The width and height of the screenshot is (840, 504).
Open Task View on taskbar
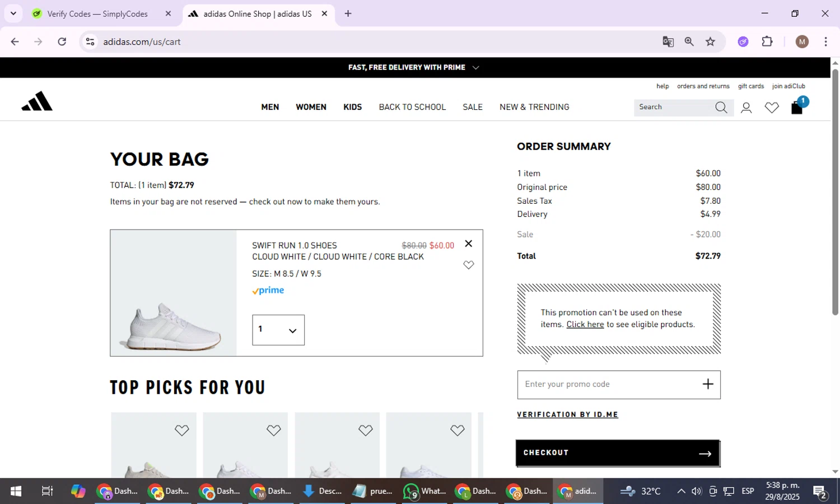pyautogui.click(x=48, y=491)
